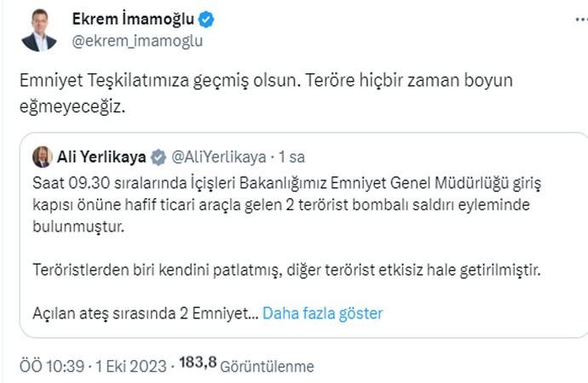Image resolution: width=588 pixels, height=383 pixels.
Task: Open the @ekrem_imamoglu handle link
Action: tap(138, 40)
